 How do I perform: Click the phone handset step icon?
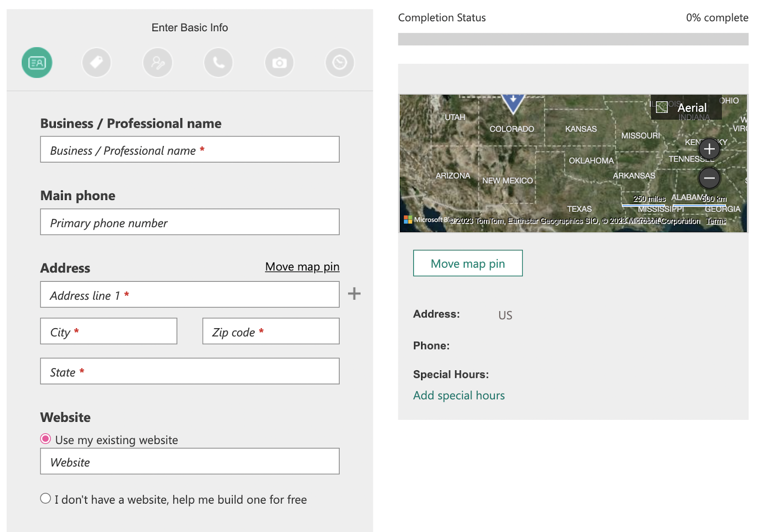pos(218,62)
